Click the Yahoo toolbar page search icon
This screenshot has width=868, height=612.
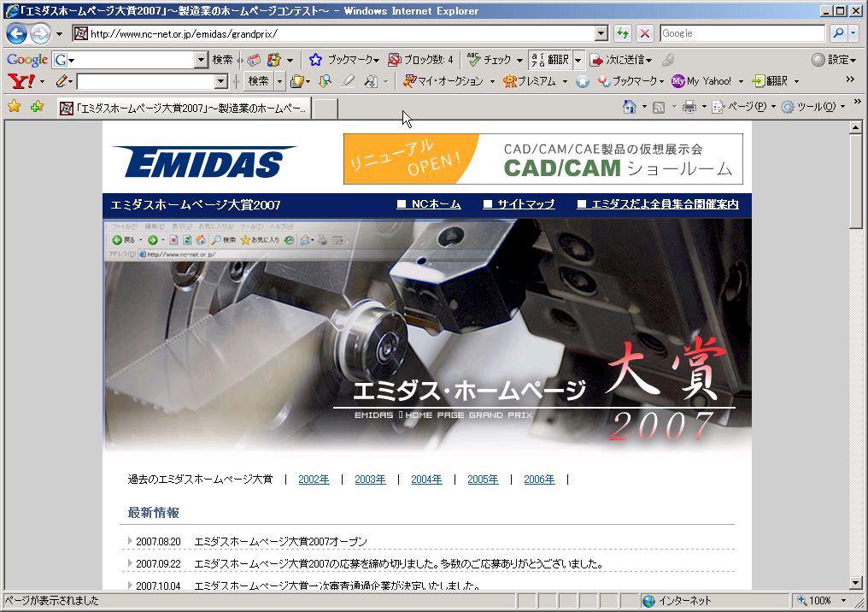coord(370,81)
